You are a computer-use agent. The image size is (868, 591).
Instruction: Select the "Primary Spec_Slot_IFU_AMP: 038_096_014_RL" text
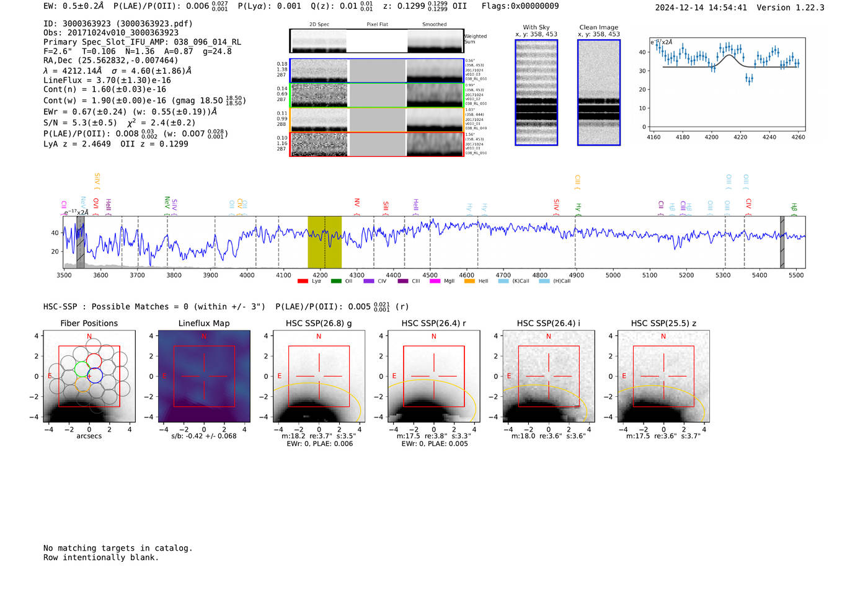143,42
